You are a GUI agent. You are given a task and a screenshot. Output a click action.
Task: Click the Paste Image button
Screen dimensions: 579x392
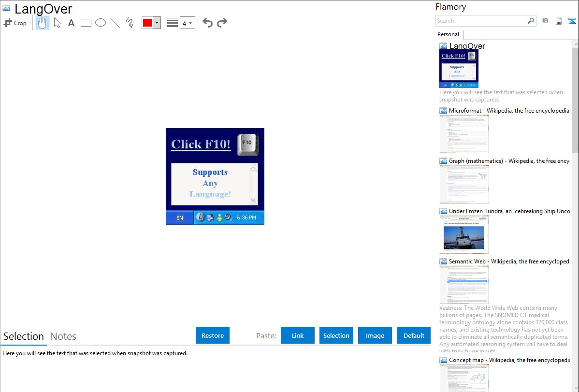(375, 335)
